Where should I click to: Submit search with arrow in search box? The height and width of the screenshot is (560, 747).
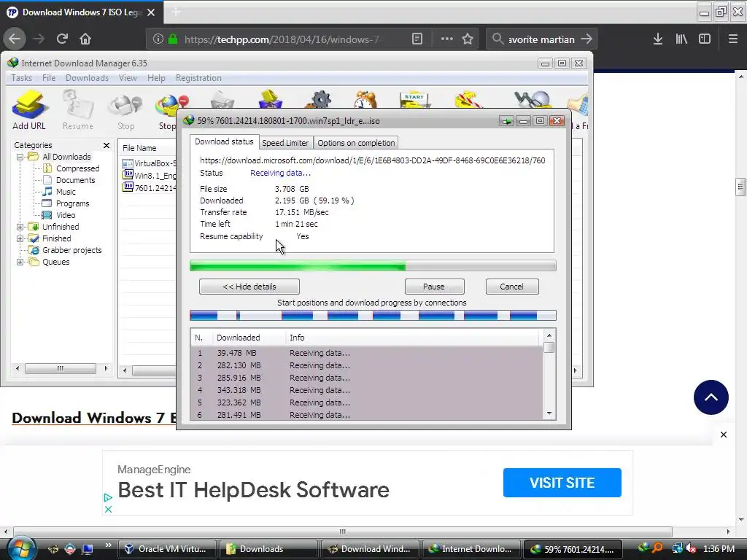click(x=587, y=39)
